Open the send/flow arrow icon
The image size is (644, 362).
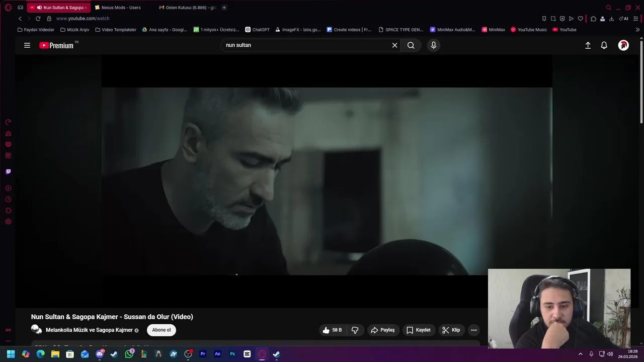571,19
